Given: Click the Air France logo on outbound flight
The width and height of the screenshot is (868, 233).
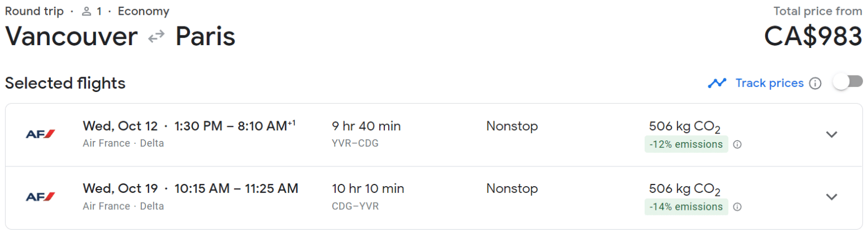Looking at the screenshot, I should [40, 134].
